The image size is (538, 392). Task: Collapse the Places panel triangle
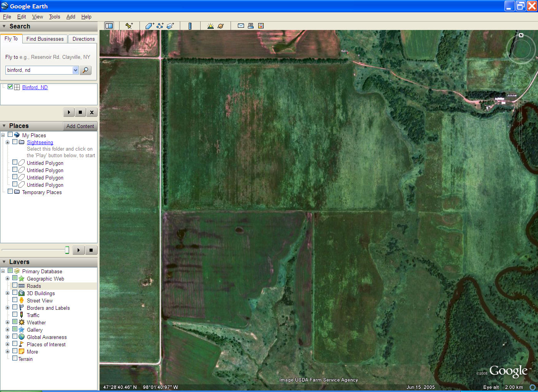(x=4, y=126)
